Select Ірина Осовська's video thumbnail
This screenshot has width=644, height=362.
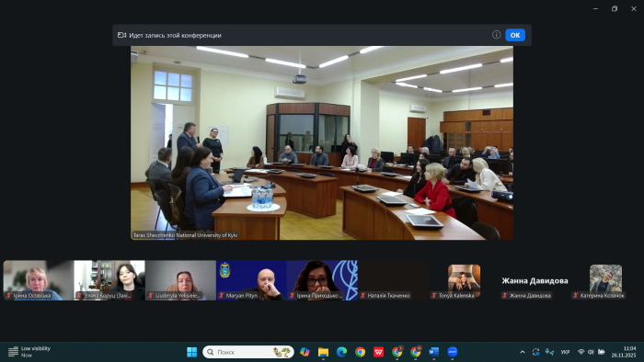(x=39, y=280)
